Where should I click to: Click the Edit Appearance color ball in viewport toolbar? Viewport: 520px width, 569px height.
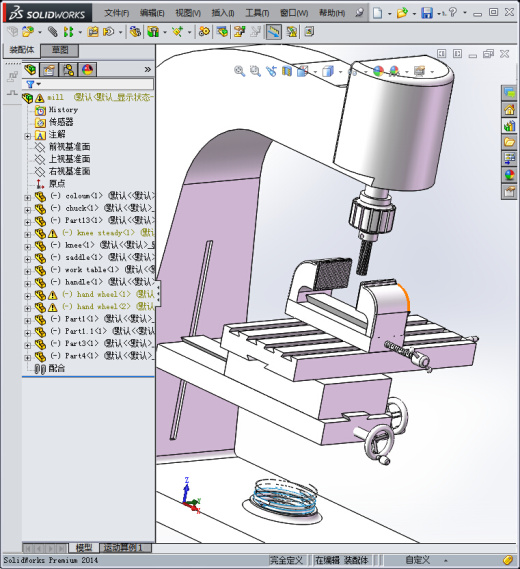coord(378,71)
